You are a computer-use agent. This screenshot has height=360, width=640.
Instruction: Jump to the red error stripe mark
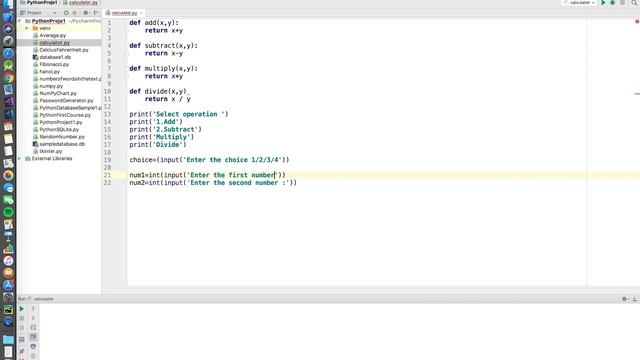point(637,94)
